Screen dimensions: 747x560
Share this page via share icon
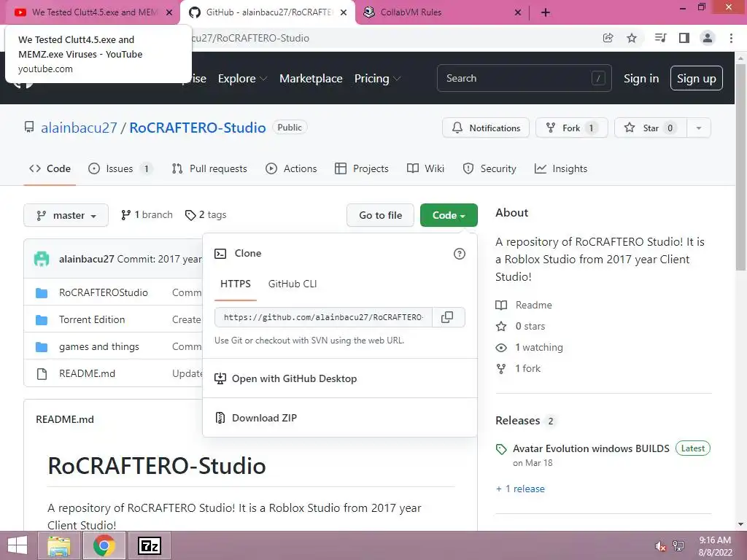[x=608, y=38]
